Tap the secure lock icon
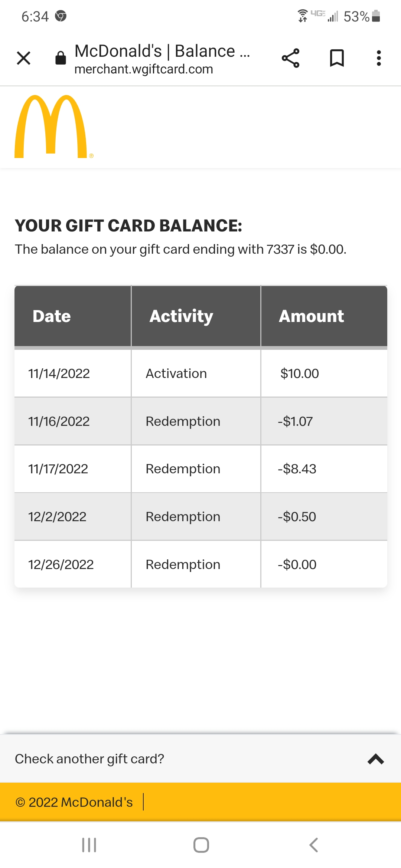The height and width of the screenshot is (868, 401). [61, 58]
